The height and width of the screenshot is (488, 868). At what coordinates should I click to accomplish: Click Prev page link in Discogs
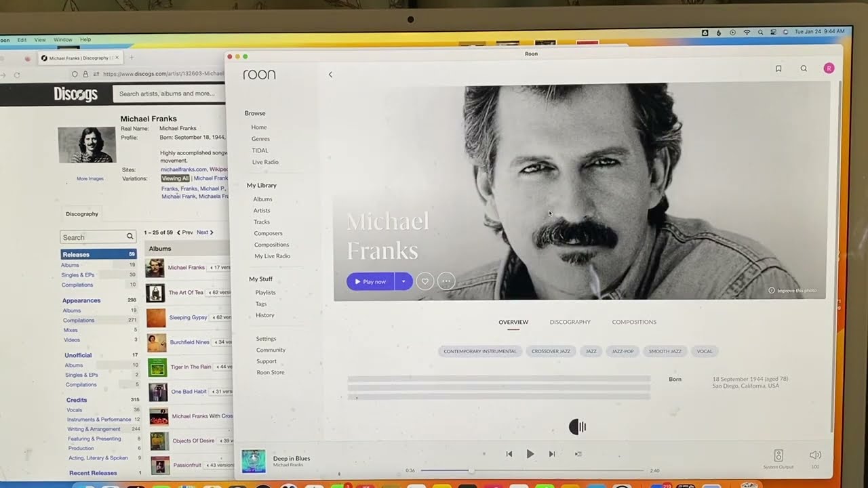[x=184, y=232]
